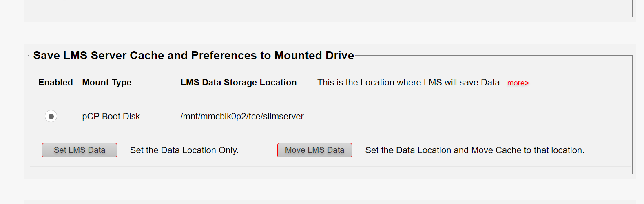Click the "Mount Type" column header
Image resolution: width=644 pixels, height=204 pixels.
107,83
